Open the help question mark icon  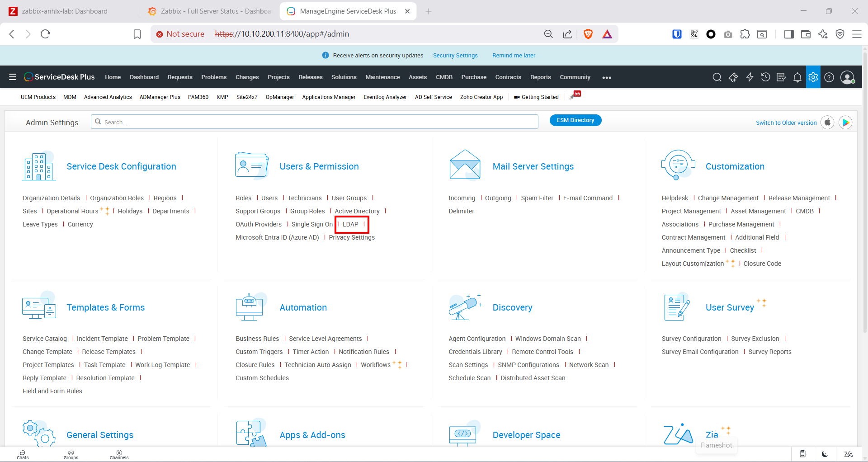point(829,77)
